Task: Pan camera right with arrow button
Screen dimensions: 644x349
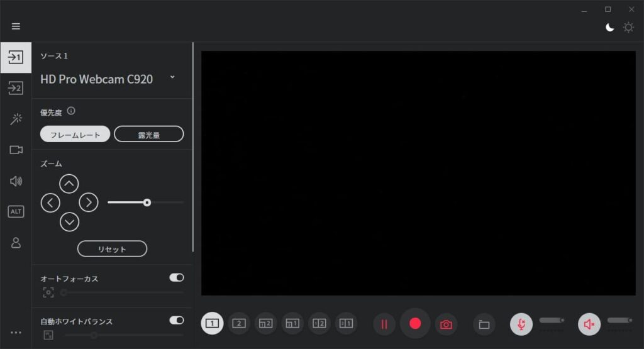Action: pyautogui.click(x=88, y=202)
